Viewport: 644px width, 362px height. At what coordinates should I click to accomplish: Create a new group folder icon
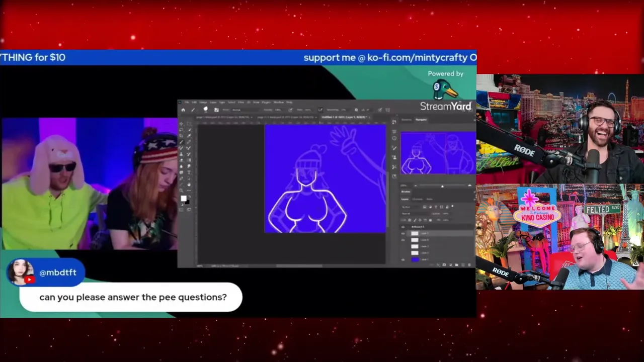457,265
